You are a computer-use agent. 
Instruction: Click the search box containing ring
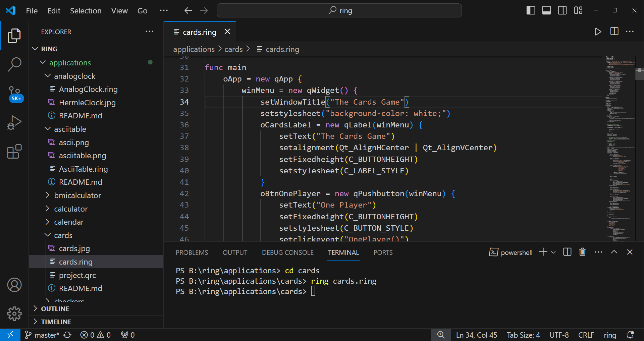click(x=339, y=10)
